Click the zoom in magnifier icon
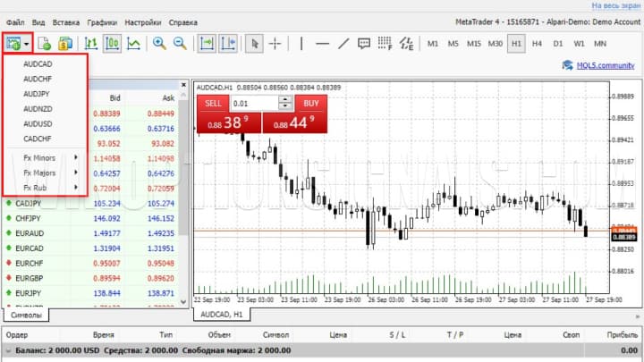The height and width of the screenshot is (362, 644). [x=159, y=43]
